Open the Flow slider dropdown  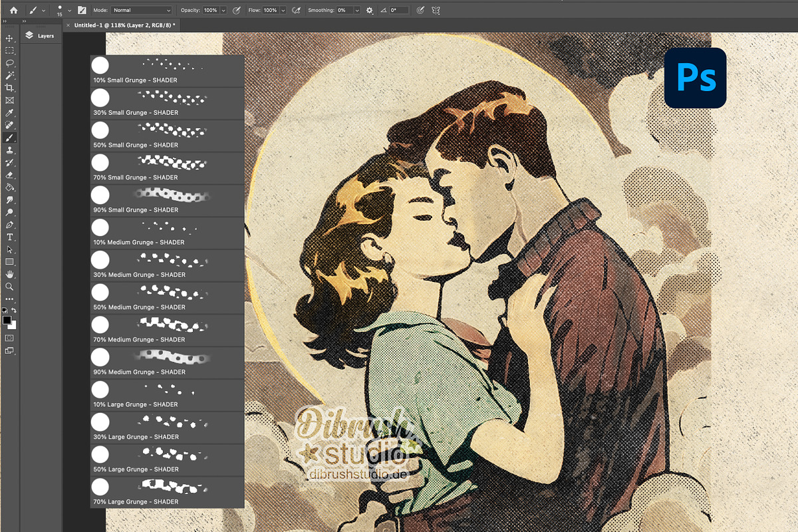(283, 11)
